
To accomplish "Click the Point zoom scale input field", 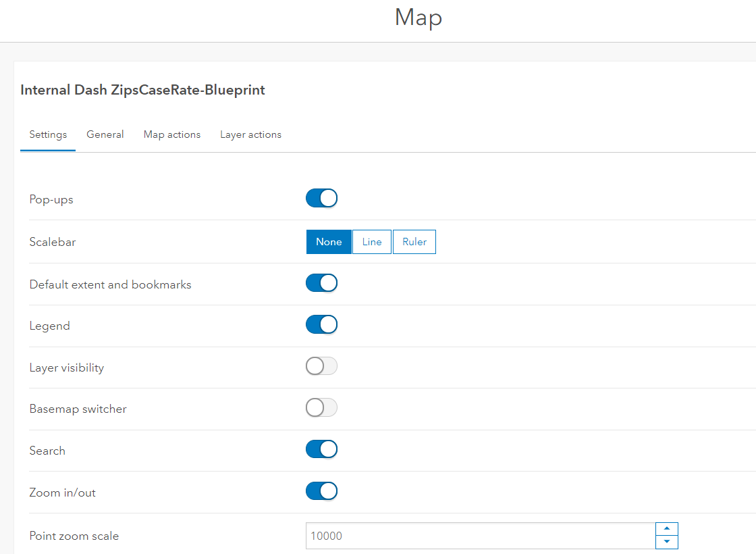I will pos(481,536).
